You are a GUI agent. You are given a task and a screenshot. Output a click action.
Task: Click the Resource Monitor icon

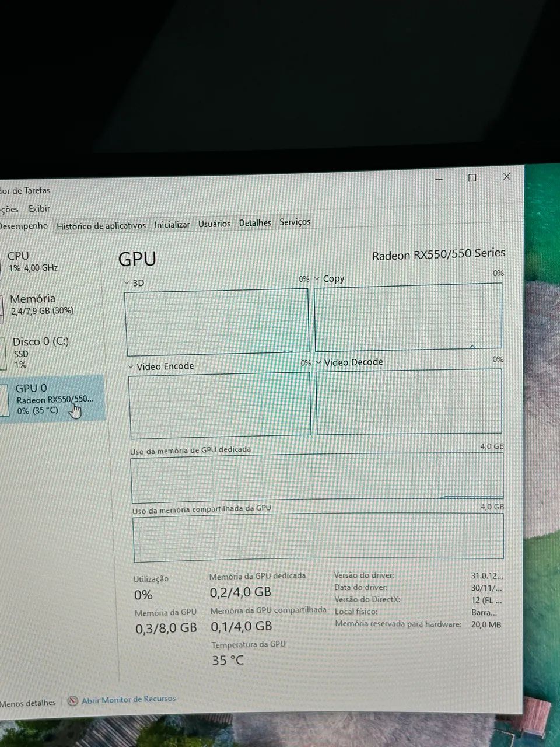click(x=73, y=701)
